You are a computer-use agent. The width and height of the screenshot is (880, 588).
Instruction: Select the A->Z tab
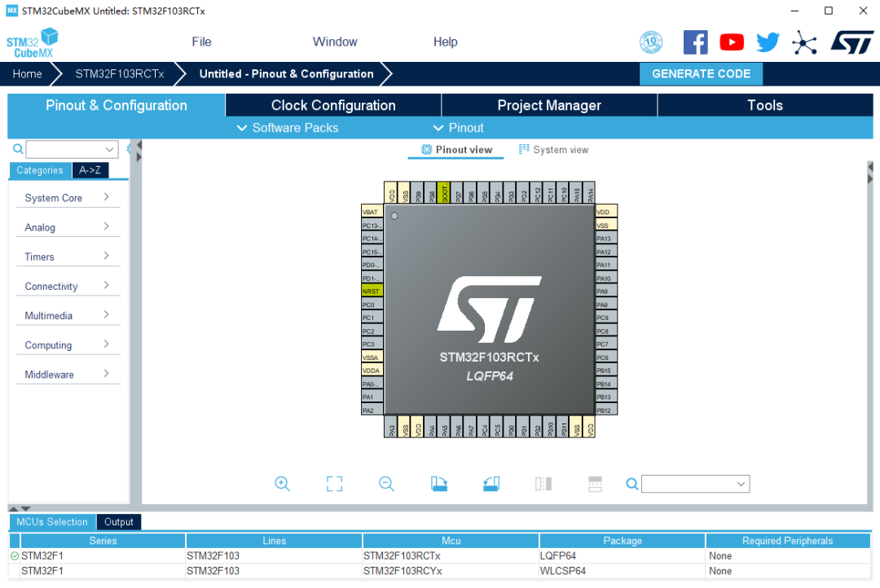tap(90, 170)
